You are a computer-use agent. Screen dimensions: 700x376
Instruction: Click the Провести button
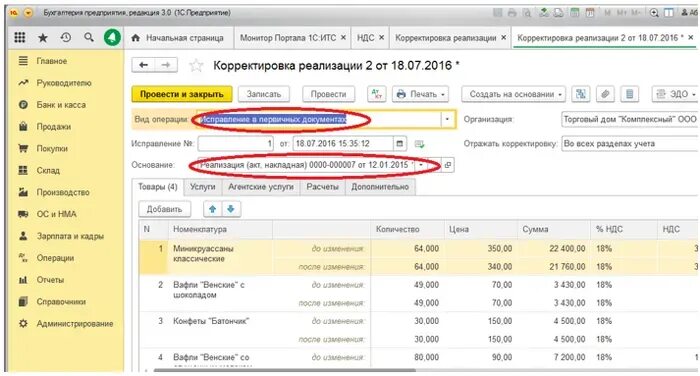click(329, 94)
